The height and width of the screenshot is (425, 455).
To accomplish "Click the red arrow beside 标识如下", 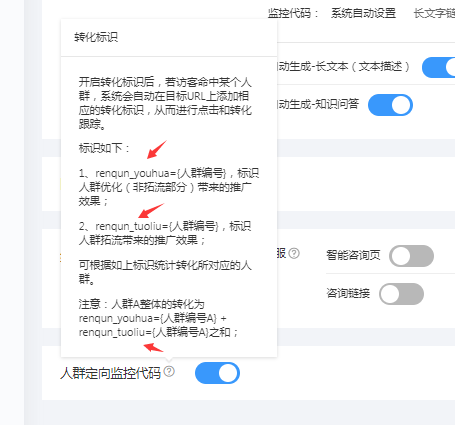I will [x=157, y=150].
